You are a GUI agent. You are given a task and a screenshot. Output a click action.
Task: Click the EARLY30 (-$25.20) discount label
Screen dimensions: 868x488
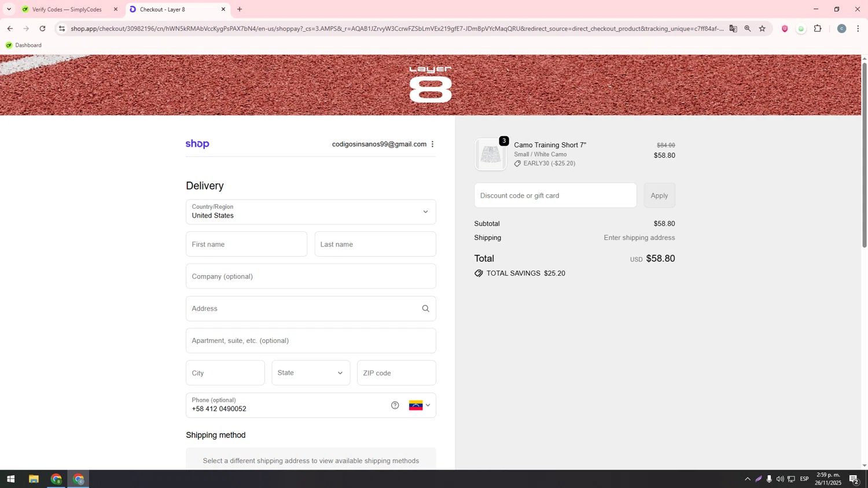(549, 164)
